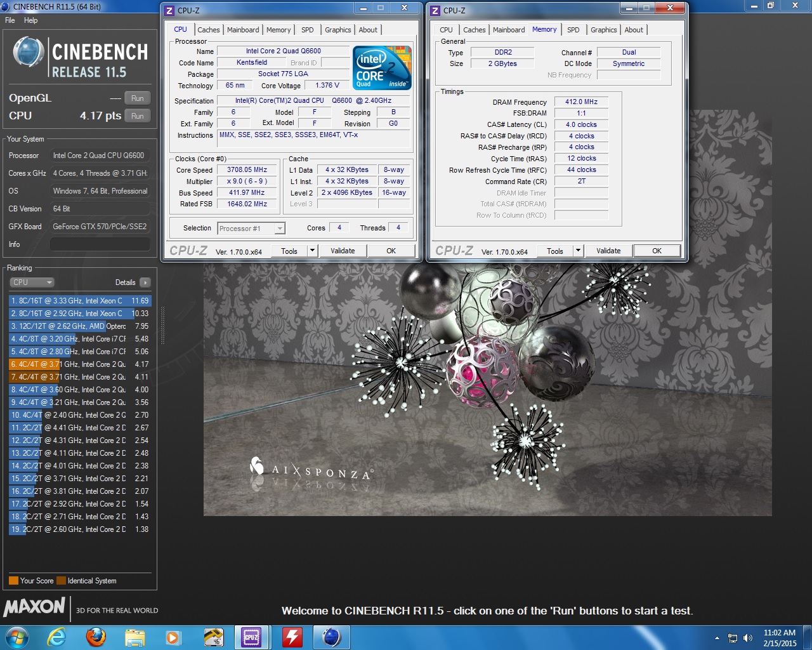Click left CPU-Z window title icon

coord(169,11)
